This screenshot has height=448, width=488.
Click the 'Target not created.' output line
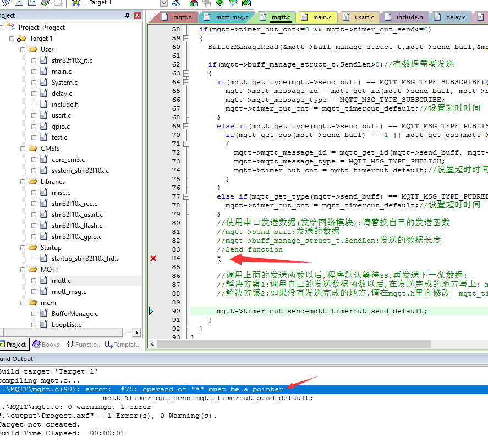coord(40,424)
